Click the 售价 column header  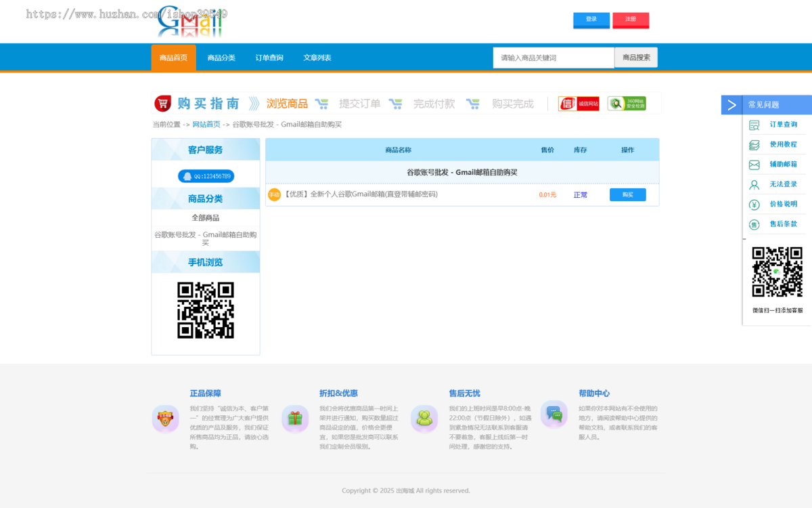[547, 150]
